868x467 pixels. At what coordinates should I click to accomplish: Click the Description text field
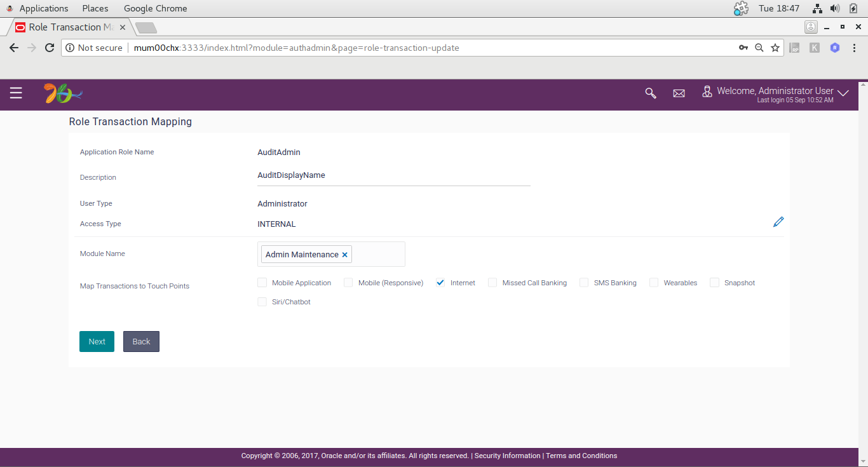click(394, 175)
